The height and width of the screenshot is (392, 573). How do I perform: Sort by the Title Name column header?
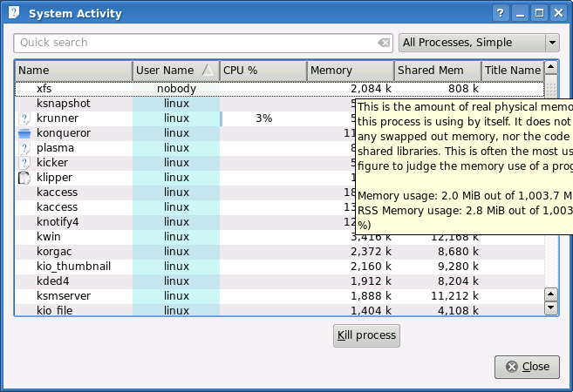point(513,71)
